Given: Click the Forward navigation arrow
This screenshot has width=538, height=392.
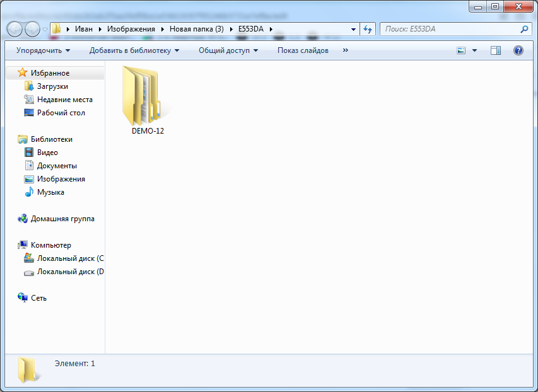Looking at the screenshot, I should pyautogui.click(x=33, y=29).
